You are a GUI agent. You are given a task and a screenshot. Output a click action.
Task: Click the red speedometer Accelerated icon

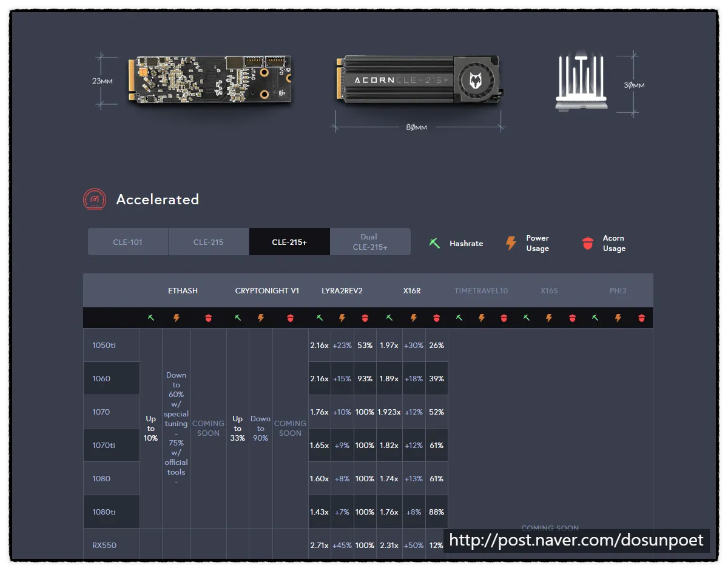(x=94, y=199)
